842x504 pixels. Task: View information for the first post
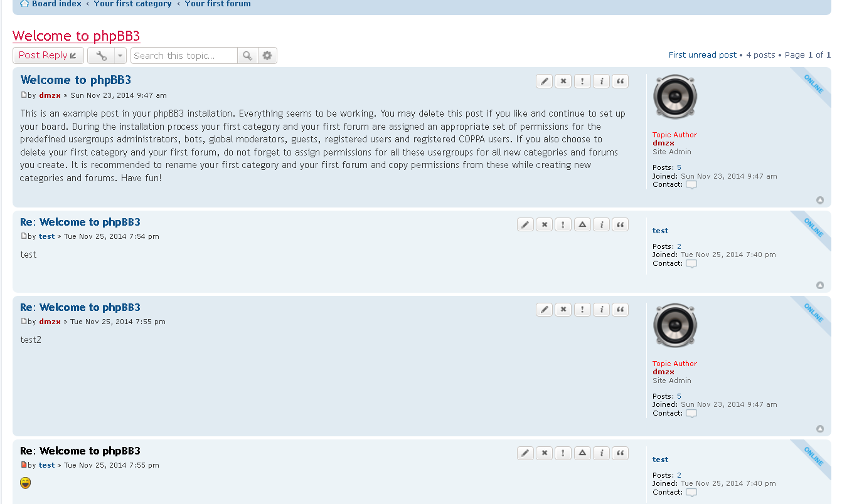click(x=601, y=81)
